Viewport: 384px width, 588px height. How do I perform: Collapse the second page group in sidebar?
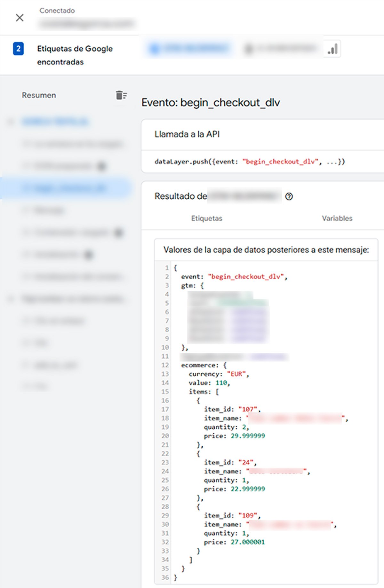(x=11, y=299)
